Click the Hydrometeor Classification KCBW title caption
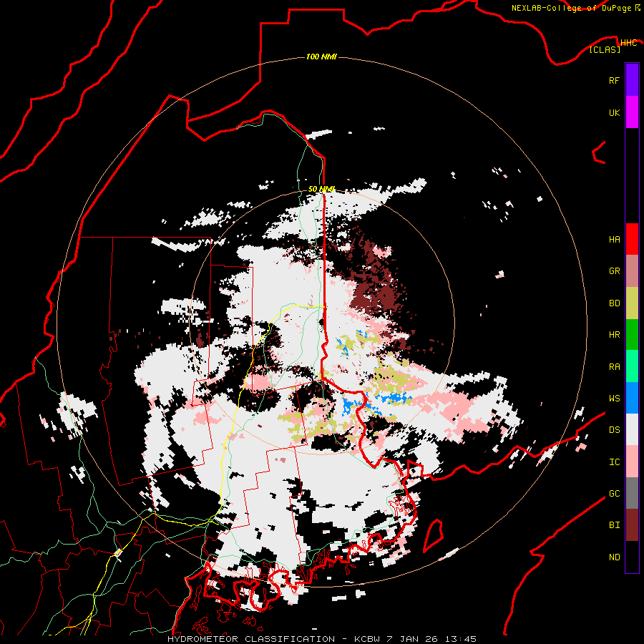This screenshot has height=644, width=644. tap(321, 639)
